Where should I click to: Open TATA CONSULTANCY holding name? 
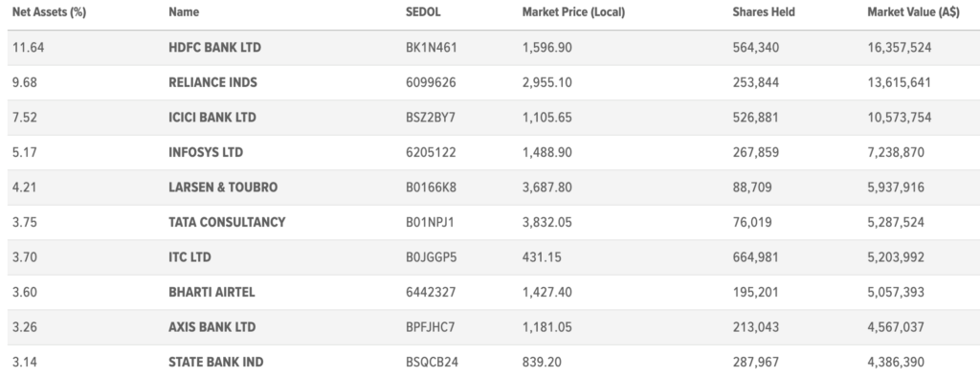(x=227, y=222)
